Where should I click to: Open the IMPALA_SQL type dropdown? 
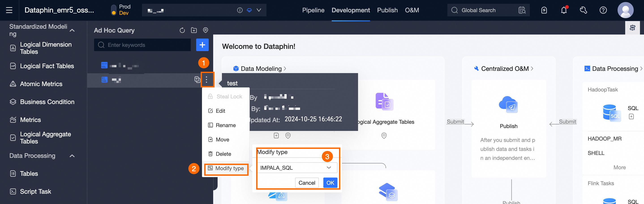click(x=297, y=168)
